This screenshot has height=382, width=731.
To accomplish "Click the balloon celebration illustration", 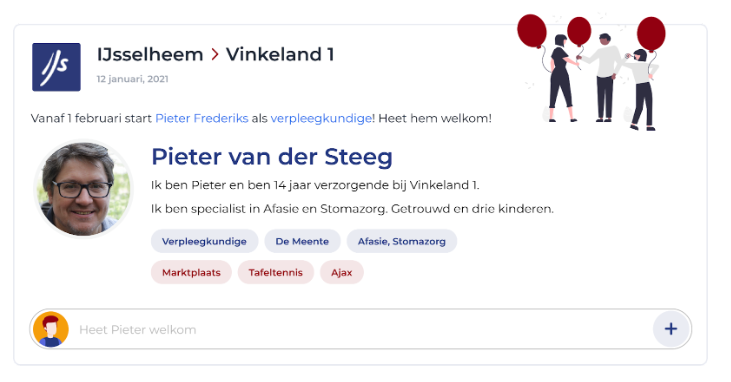I will tap(592, 72).
